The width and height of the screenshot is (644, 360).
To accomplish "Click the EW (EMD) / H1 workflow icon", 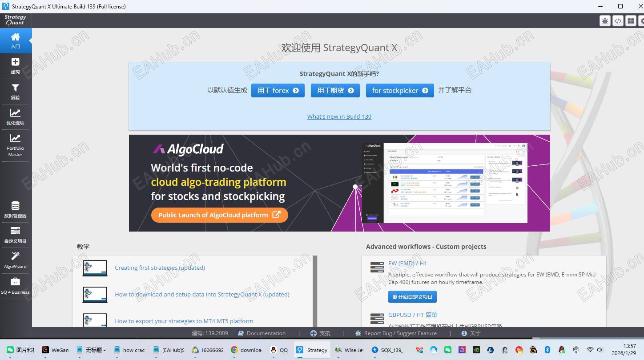I will (377, 267).
